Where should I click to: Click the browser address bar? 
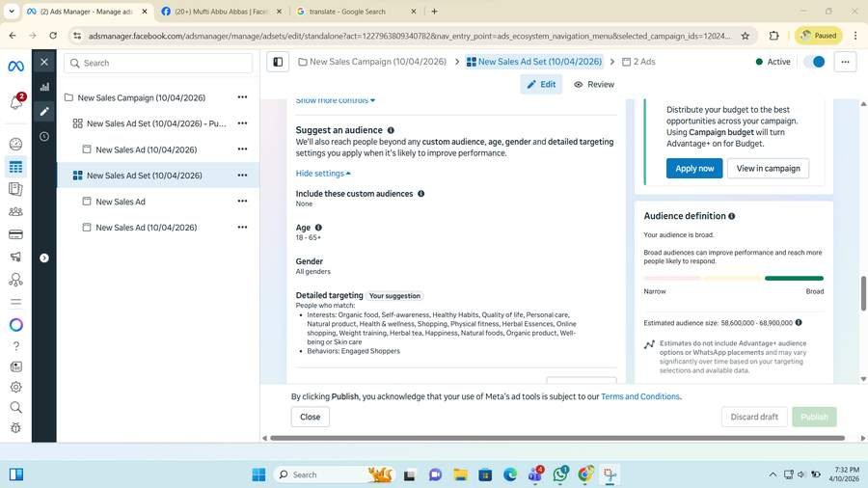(x=409, y=36)
